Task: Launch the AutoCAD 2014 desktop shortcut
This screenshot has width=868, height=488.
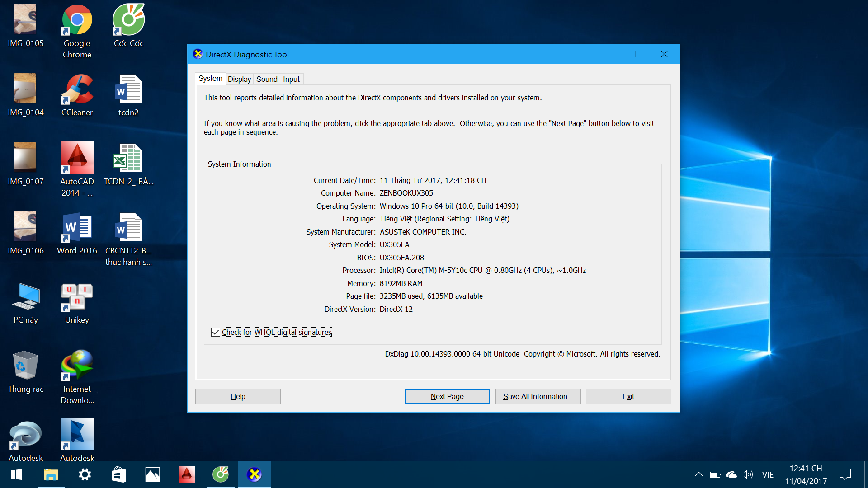Action: point(77,170)
